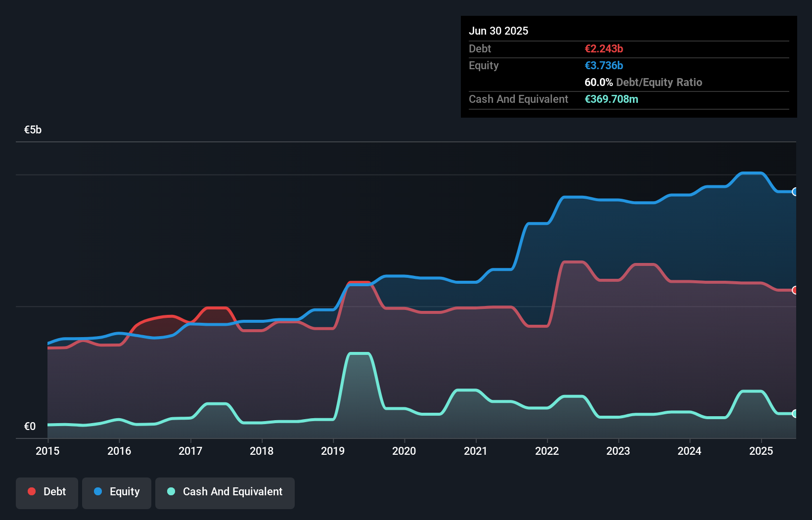The height and width of the screenshot is (520, 812).
Task: Click the Equity value €3.736b in tooltip
Action: (x=604, y=65)
